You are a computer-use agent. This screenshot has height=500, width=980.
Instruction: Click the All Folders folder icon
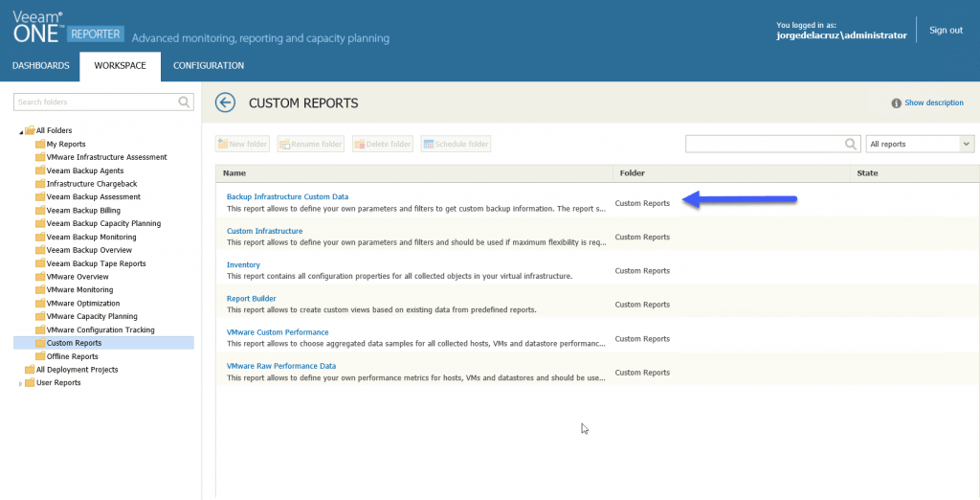tap(30, 130)
